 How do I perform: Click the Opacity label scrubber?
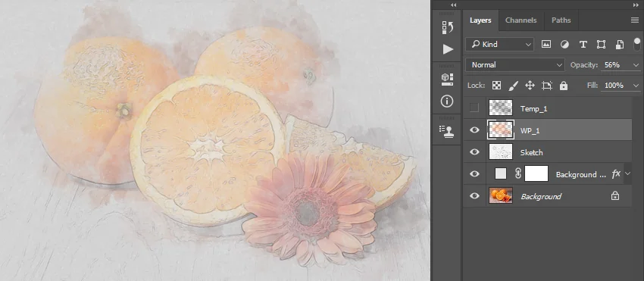coord(584,65)
